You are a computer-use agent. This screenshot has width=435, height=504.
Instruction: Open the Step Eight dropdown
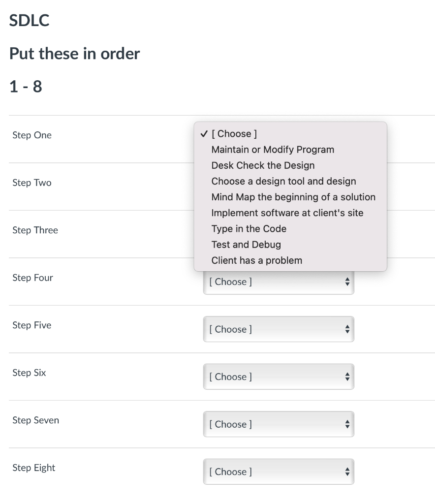278,472
